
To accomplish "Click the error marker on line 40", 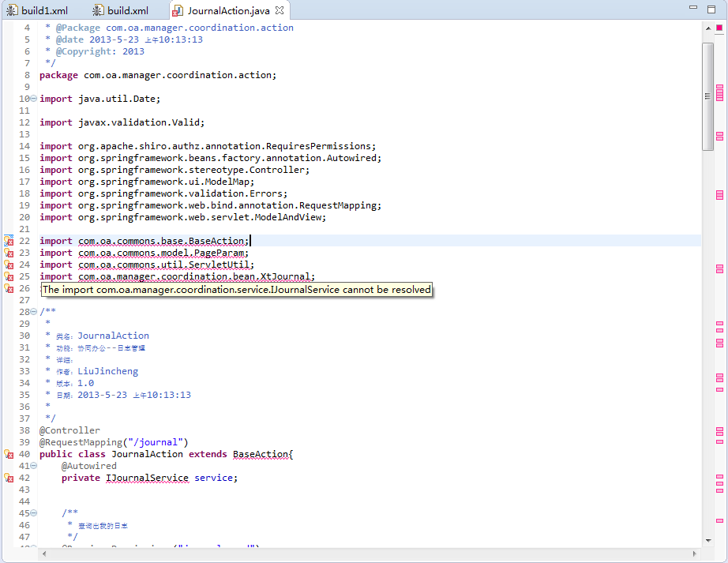I will click(x=9, y=454).
